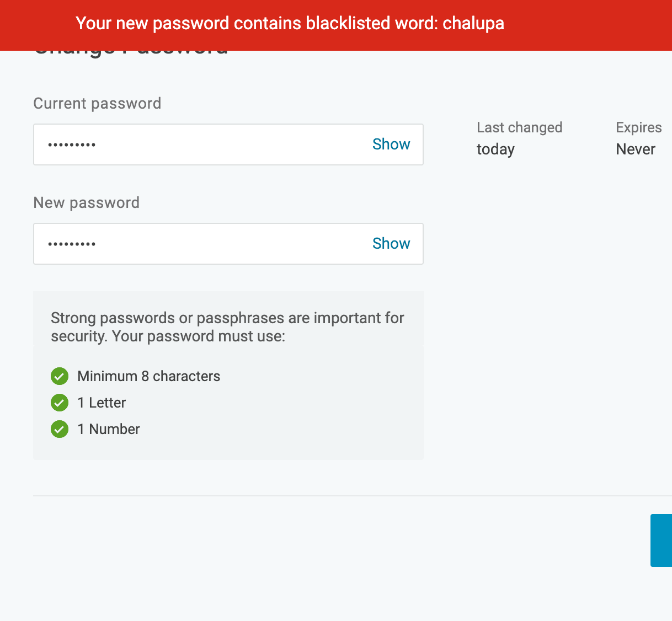This screenshot has height=621, width=672.
Task: Click the blue button at bottom right
Action: [661, 540]
